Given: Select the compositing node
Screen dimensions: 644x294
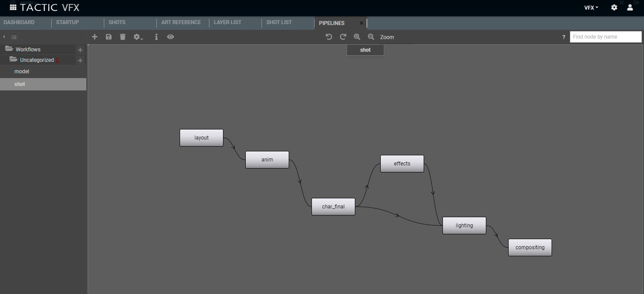Looking at the screenshot, I should pyautogui.click(x=530, y=247).
